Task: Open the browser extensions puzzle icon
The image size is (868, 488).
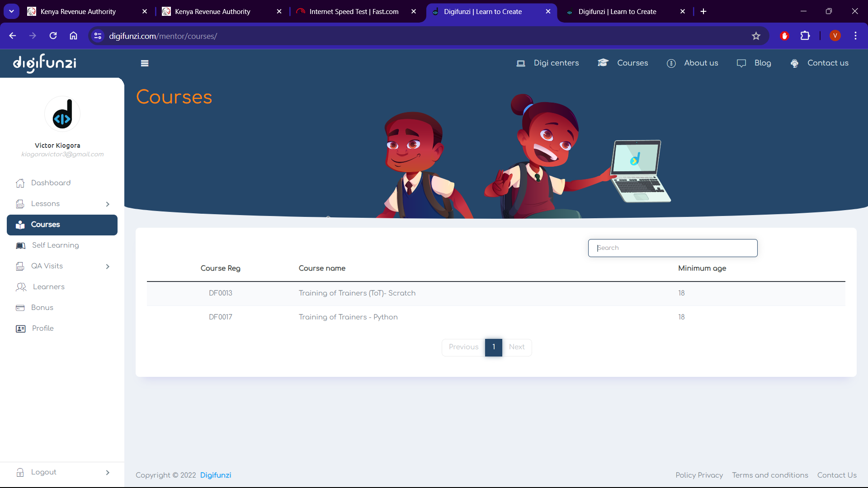Action: click(x=805, y=36)
